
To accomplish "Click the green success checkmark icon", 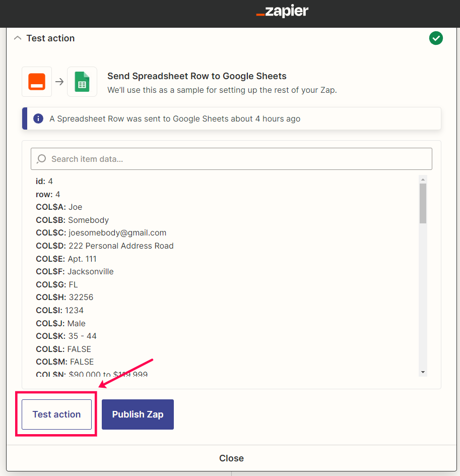I will [436, 38].
